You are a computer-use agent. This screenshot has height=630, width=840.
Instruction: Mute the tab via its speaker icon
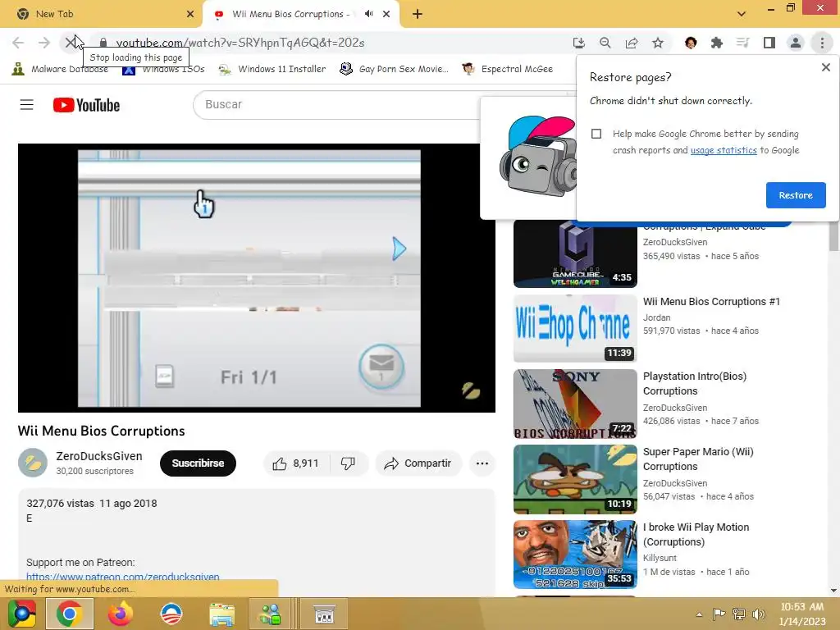368,14
